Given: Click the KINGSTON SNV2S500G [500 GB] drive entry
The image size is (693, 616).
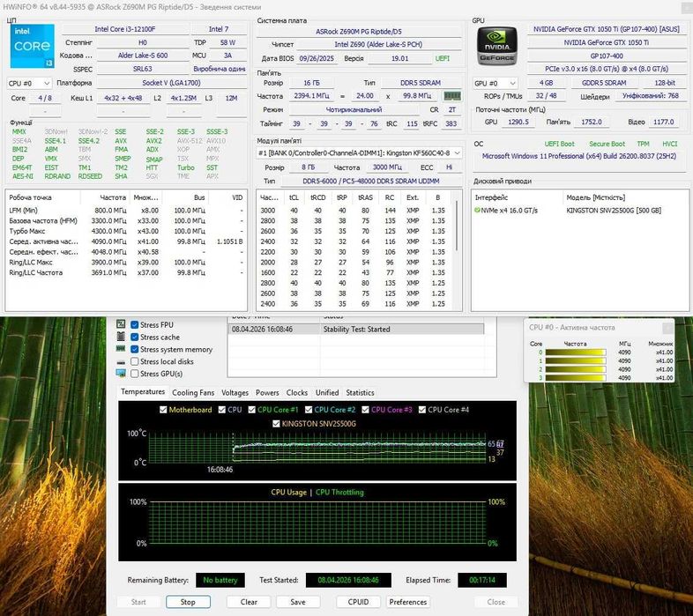Looking at the screenshot, I should click(x=614, y=211).
